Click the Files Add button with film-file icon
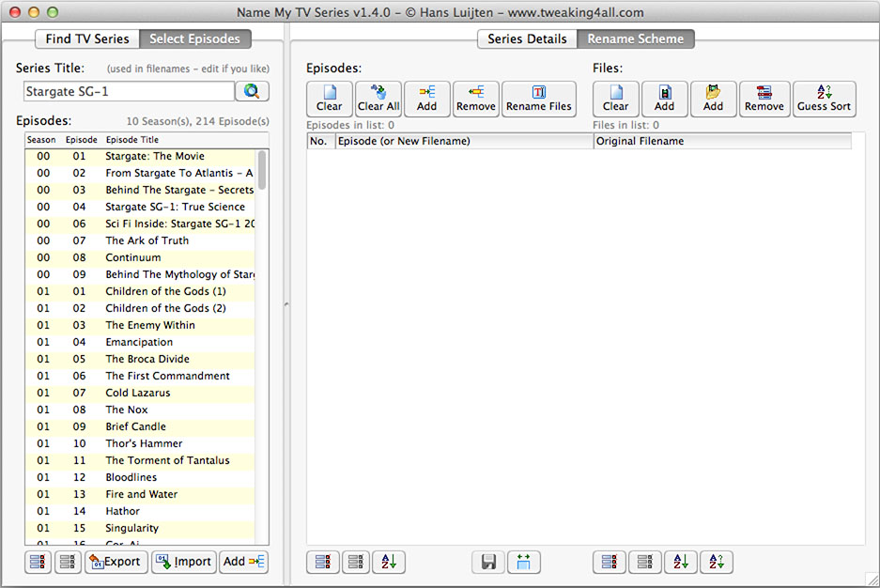 pyautogui.click(x=664, y=99)
